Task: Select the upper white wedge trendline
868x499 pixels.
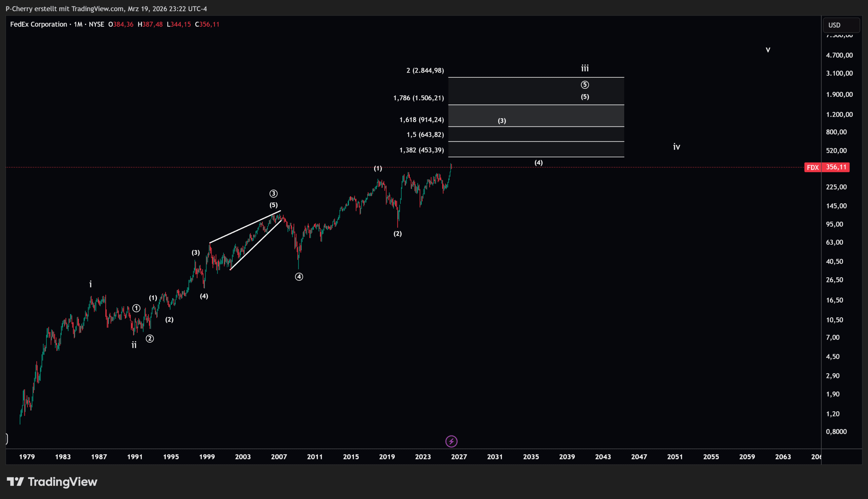Action: (x=245, y=227)
